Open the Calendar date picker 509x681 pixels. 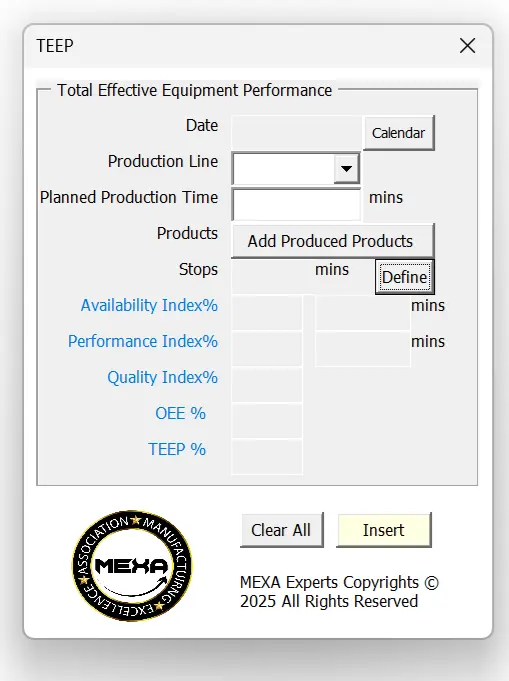coord(399,133)
